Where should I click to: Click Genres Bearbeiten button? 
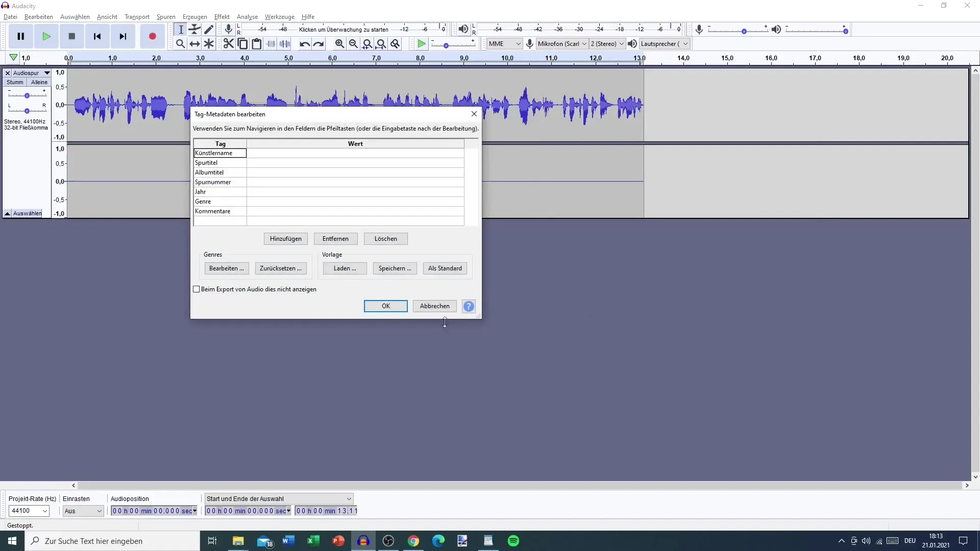pyautogui.click(x=227, y=268)
